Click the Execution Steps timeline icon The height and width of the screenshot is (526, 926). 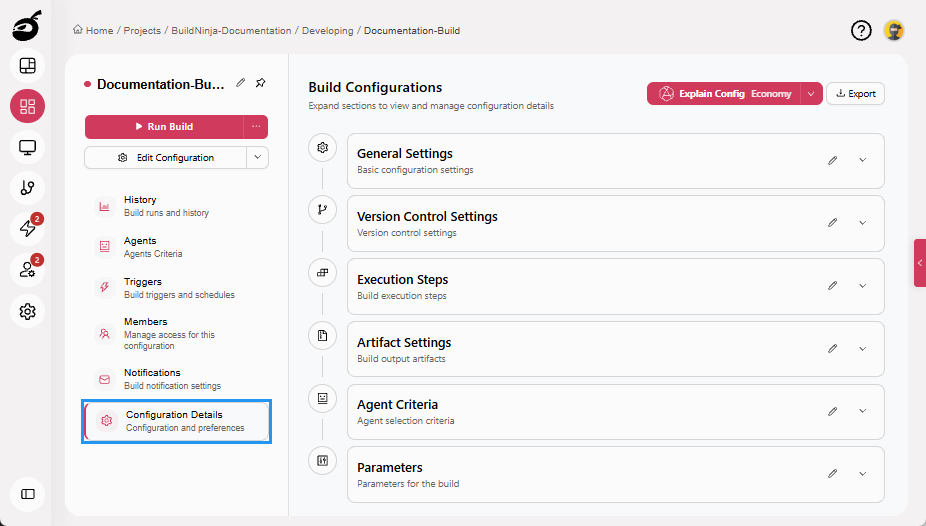coord(322,273)
